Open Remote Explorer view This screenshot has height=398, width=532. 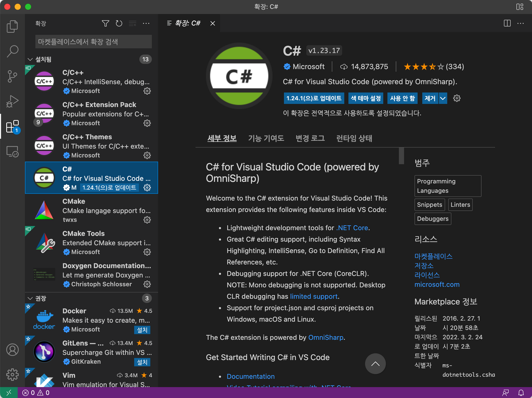tap(12, 151)
